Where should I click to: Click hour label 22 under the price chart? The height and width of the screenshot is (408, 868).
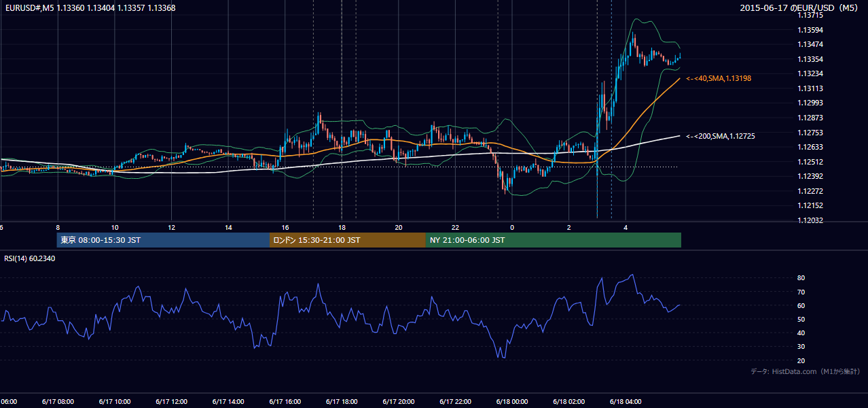click(x=455, y=228)
